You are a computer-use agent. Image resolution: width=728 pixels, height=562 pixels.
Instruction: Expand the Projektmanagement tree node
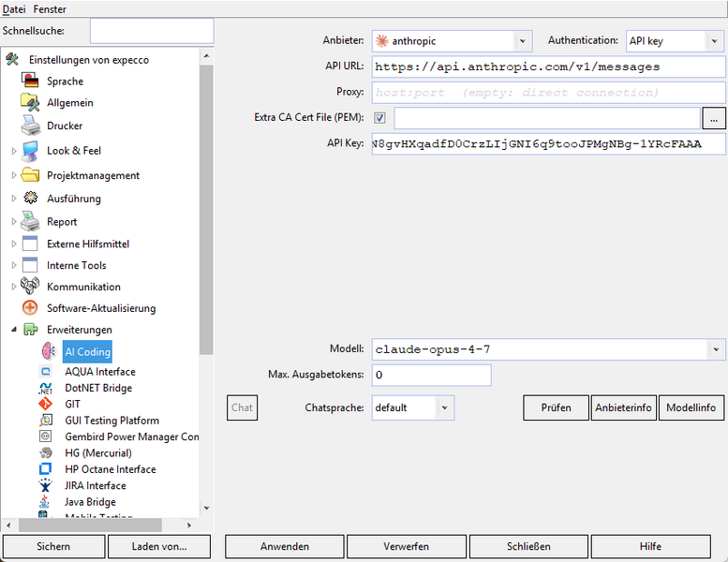click(x=14, y=175)
